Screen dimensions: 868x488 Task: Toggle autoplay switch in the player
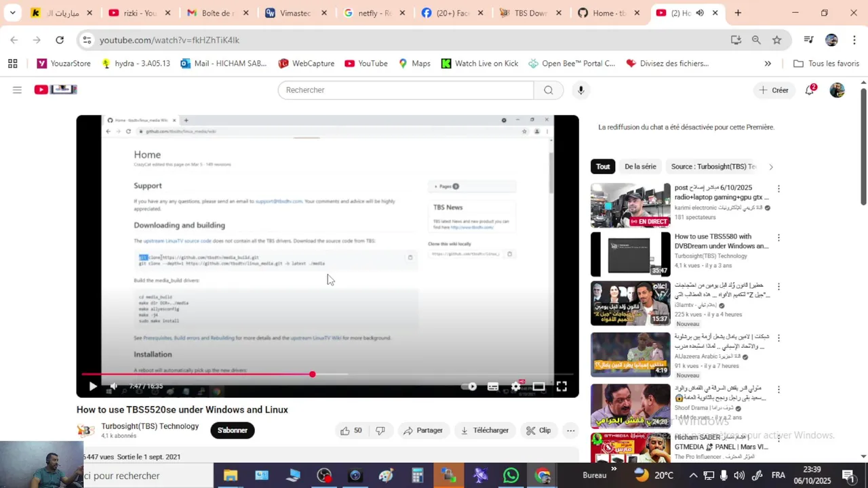pos(469,386)
